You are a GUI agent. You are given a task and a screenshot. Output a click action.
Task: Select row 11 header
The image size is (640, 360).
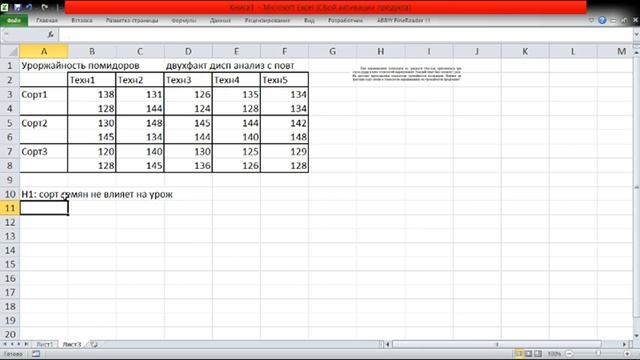[10, 208]
